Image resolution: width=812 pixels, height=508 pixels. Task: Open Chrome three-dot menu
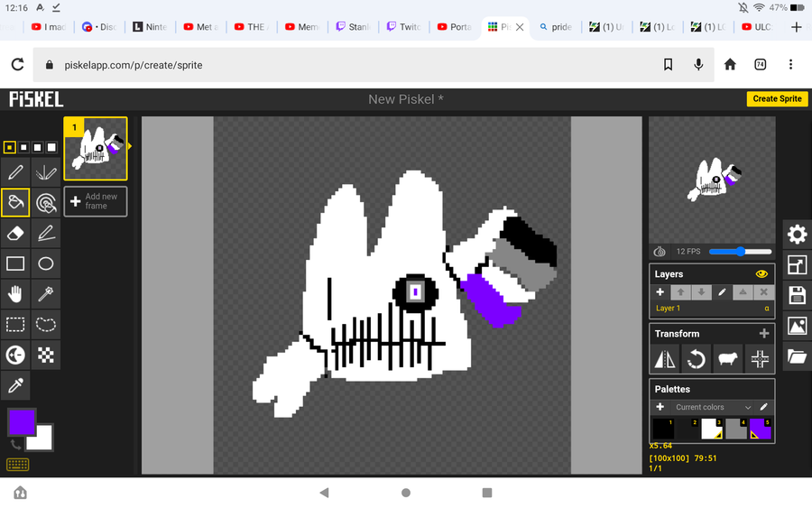(790, 64)
